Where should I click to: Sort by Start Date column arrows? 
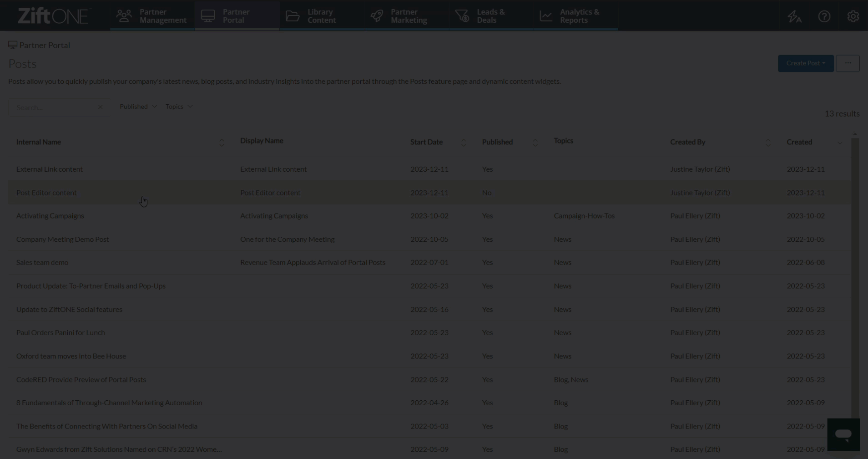coord(463,143)
